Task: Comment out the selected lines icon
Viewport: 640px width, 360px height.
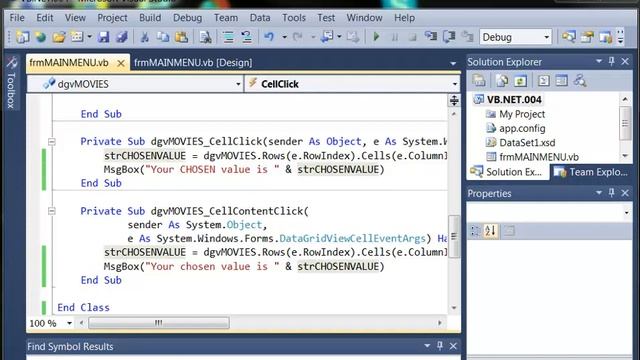Action: [229, 37]
